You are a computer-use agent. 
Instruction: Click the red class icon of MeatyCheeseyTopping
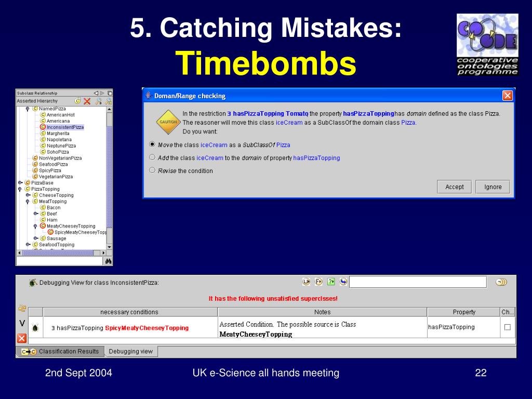(43, 226)
